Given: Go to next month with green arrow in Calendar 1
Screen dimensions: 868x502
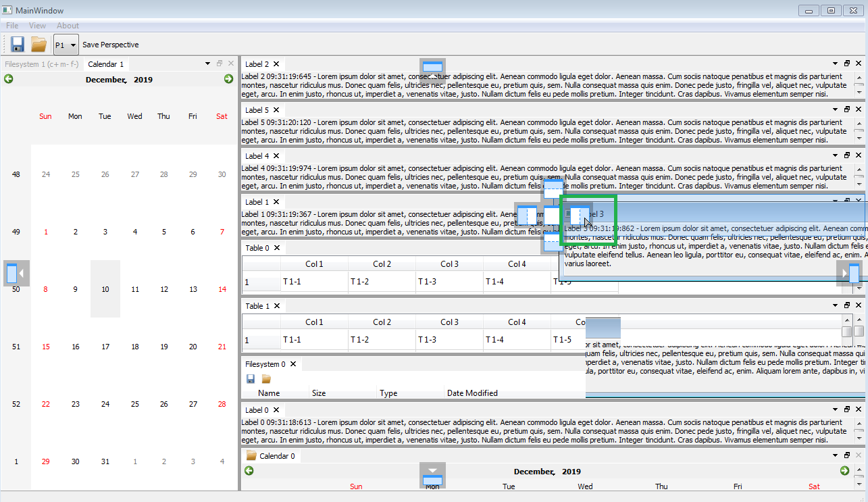Looking at the screenshot, I should [x=228, y=80].
